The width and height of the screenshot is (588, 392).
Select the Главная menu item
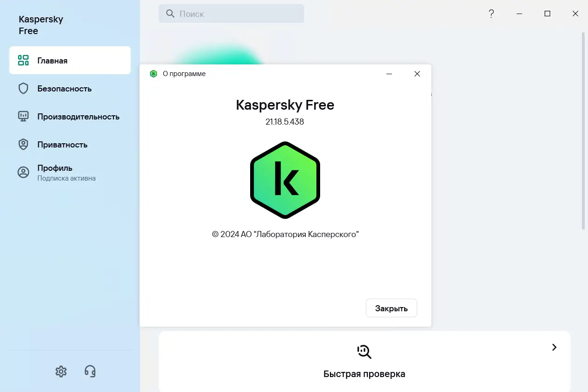coord(53,60)
